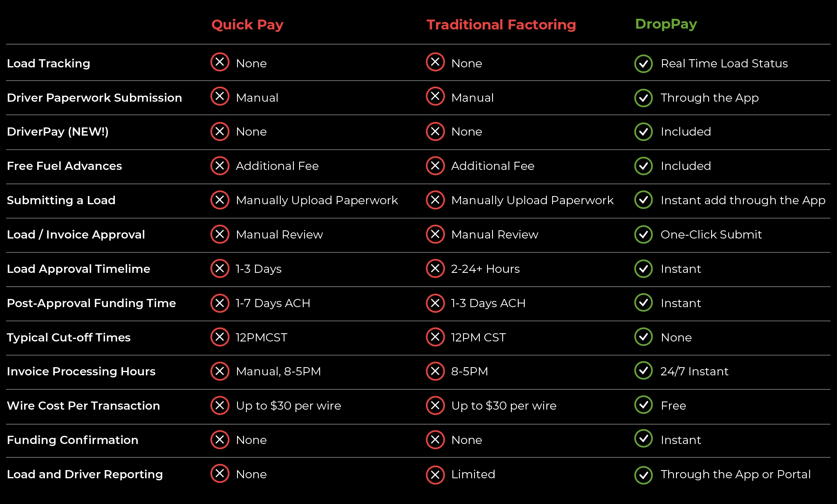Viewport: 837px width, 504px height.
Task: Click the Funding Confirmation row label
Action: [72, 440]
